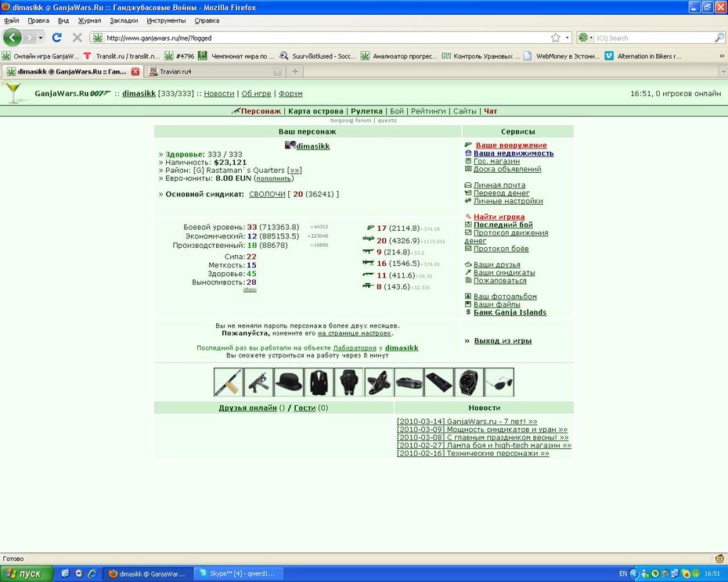728x582 pixels.
Task: Open a new tab with plus button
Action: [295, 71]
